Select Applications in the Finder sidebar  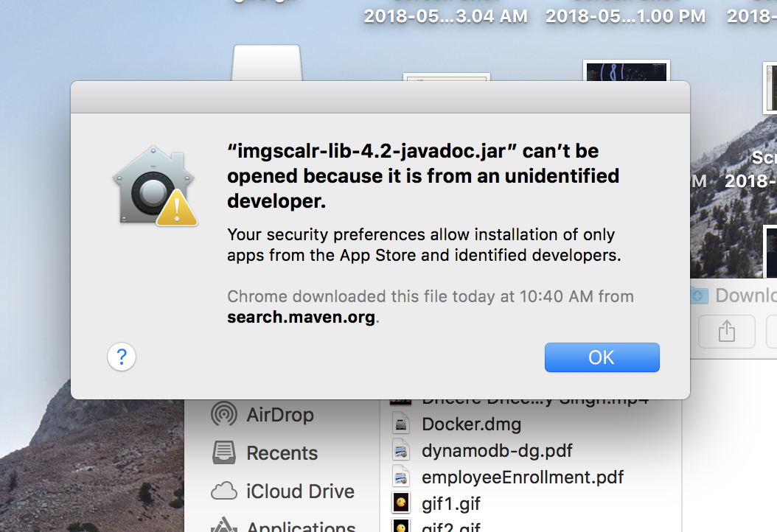(x=283, y=526)
